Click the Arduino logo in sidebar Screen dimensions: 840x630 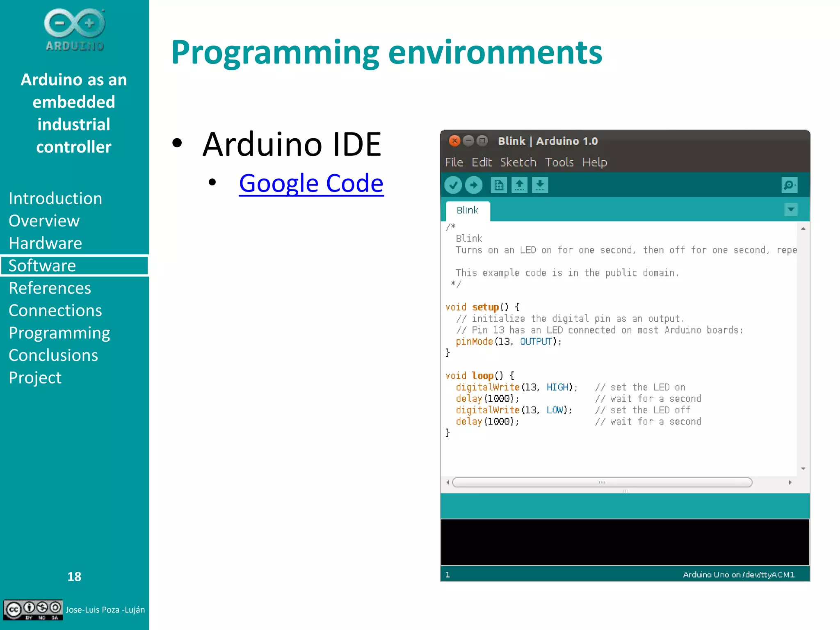pyautogui.click(x=74, y=30)
